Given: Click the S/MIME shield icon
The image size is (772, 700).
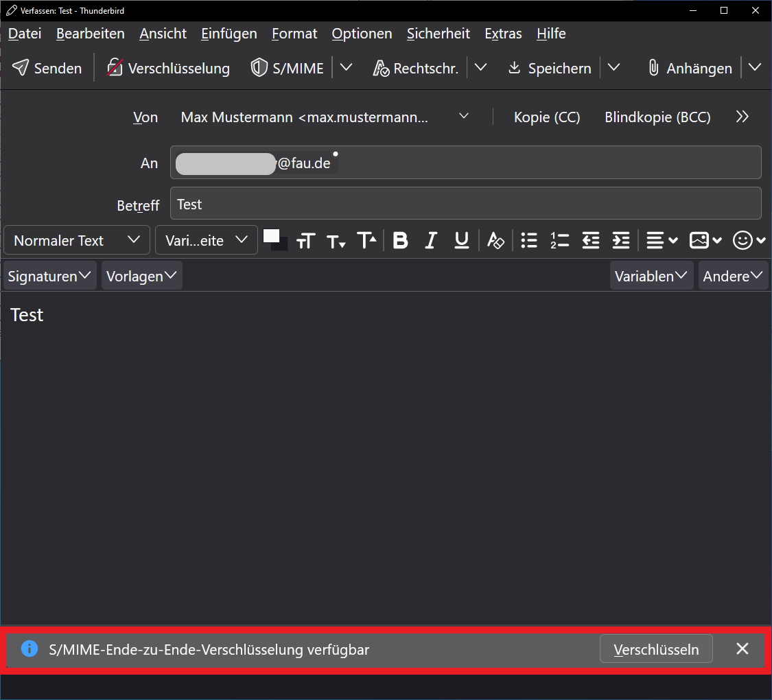Looking at the screenshot, I should (x=259, y=68).
